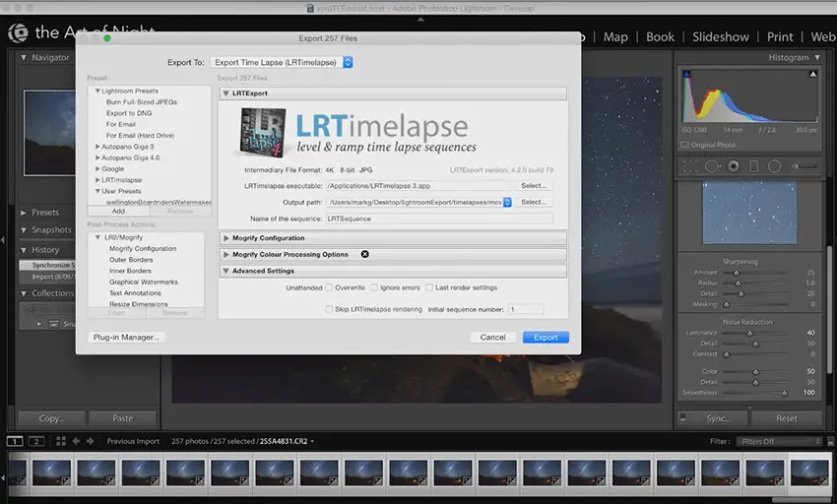The width and height of the screenshot is (837, 504).
Task: Collapse Advanced Settings section
Action: click(225, 271)
